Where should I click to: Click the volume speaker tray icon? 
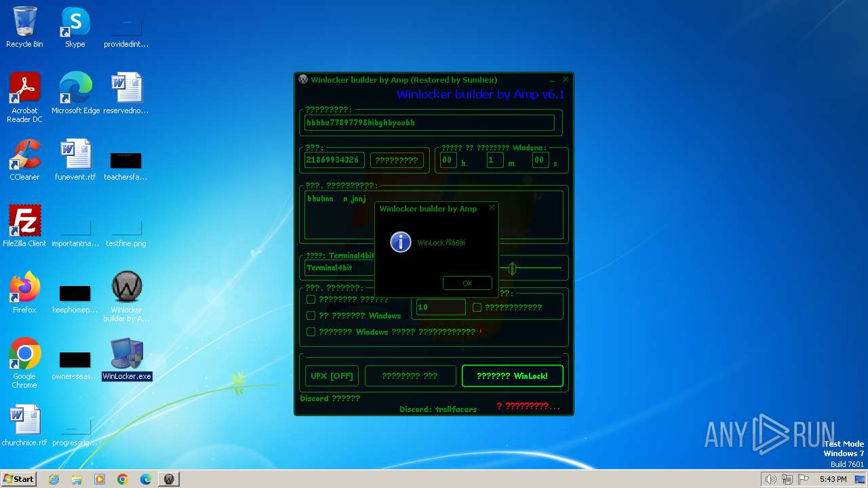point(770,479)
